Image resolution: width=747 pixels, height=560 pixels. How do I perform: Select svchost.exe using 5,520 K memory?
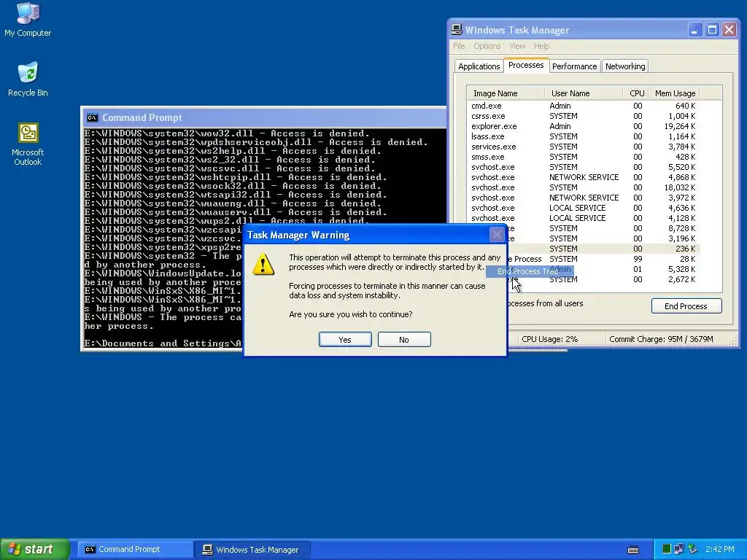583,167
